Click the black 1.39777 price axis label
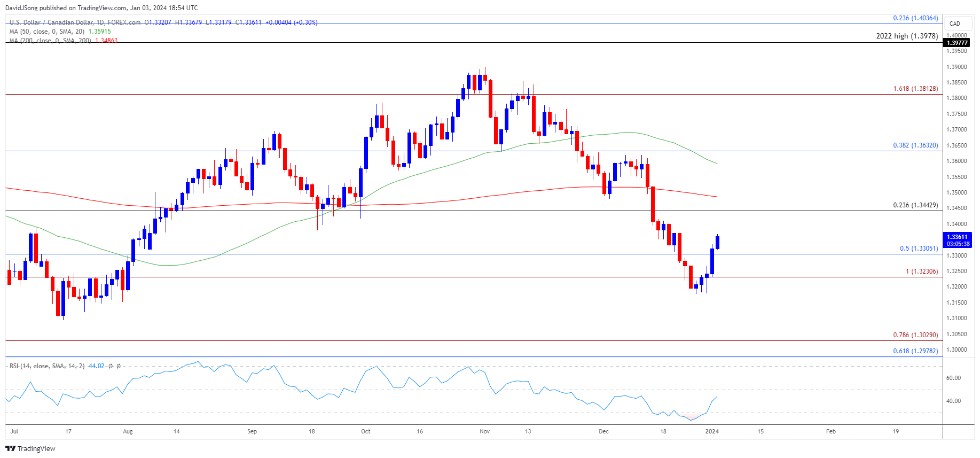Image resolution: width=980 pixels, height=458 pixels. [957, 43]
